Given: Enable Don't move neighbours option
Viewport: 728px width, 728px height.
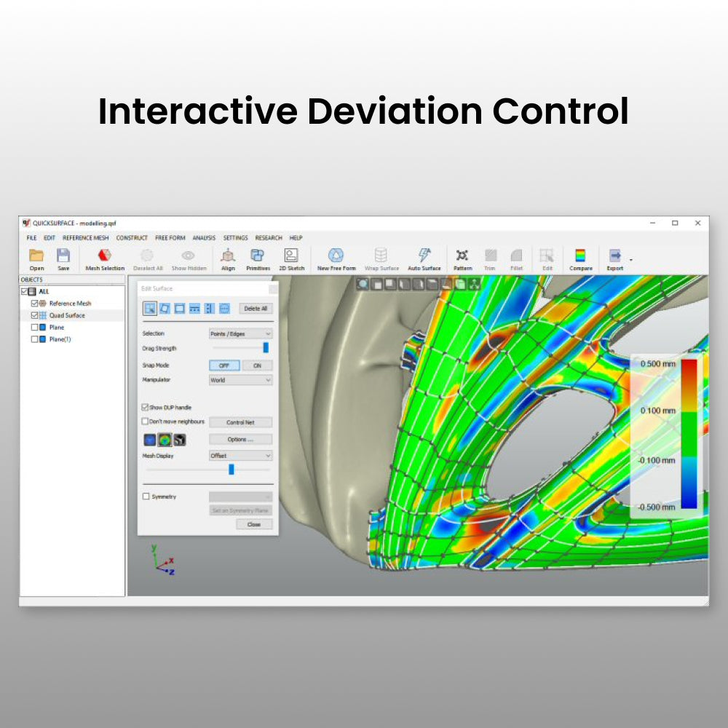Looking at the screenshot, I should point(146,422).
